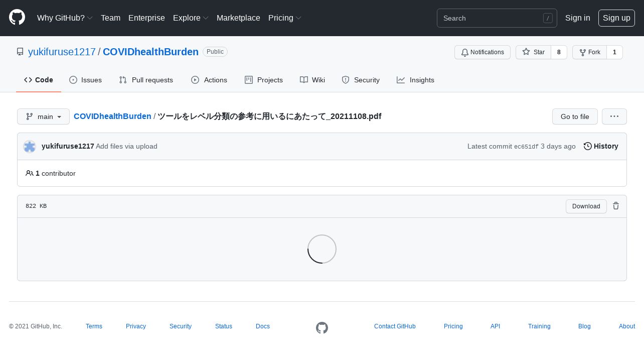Open About link in footer
Screen dimensions: 644x359
point(627,326)
